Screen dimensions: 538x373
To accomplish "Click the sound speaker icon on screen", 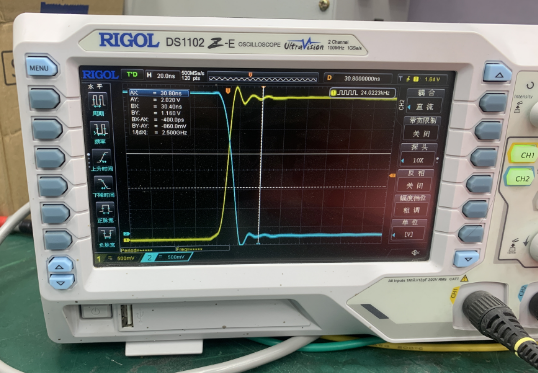I will pyautogui.click(x=416, y=253).
